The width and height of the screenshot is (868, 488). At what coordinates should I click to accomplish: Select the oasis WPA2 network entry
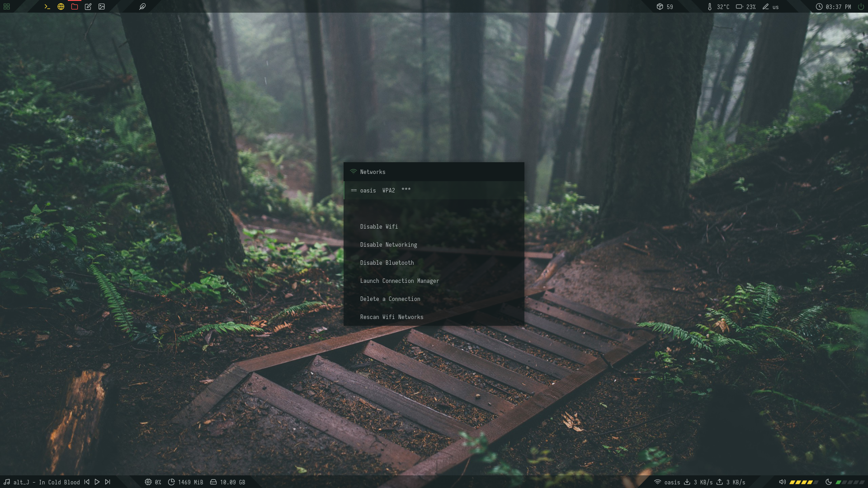385,190
